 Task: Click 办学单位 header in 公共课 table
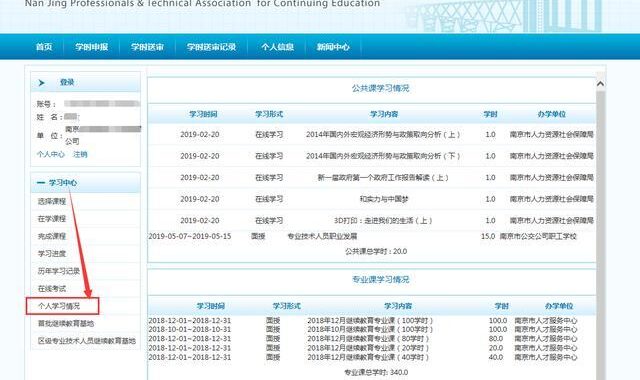point(551,114)
